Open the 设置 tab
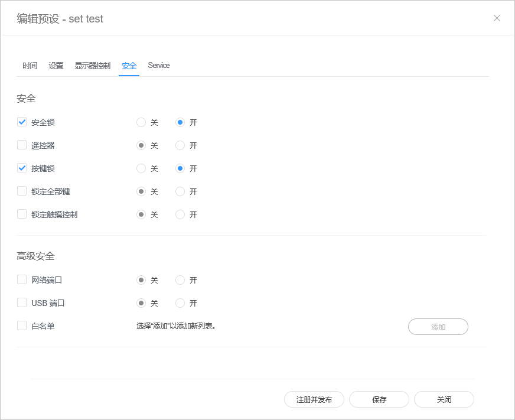Image resolution: width=515 pixels, height=420 pixels. (56, 66)
